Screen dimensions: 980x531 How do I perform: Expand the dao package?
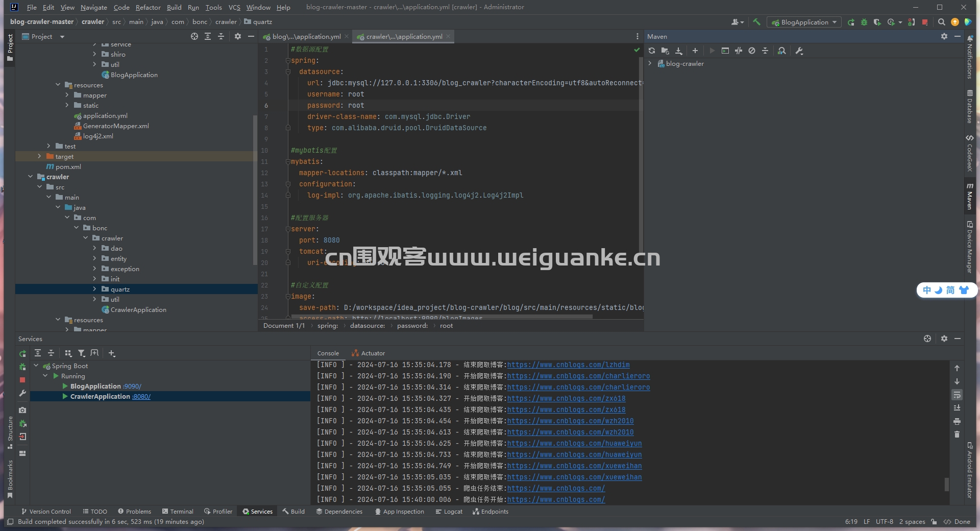(94, 248)
